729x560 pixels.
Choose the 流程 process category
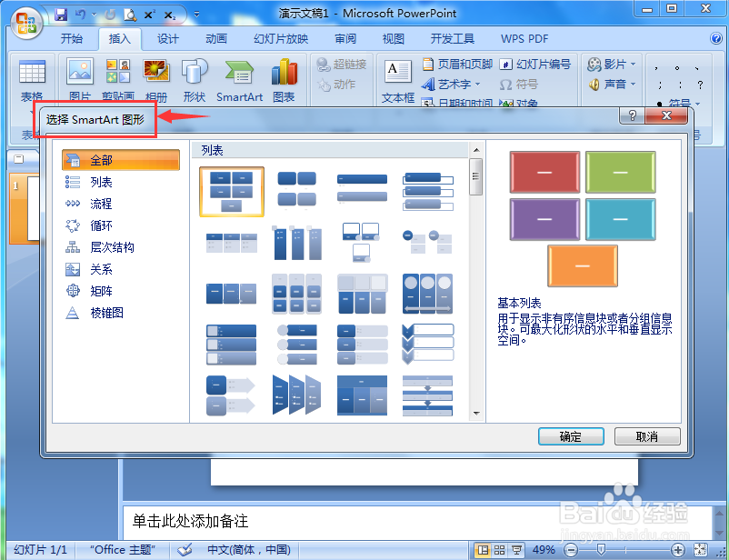120,204
